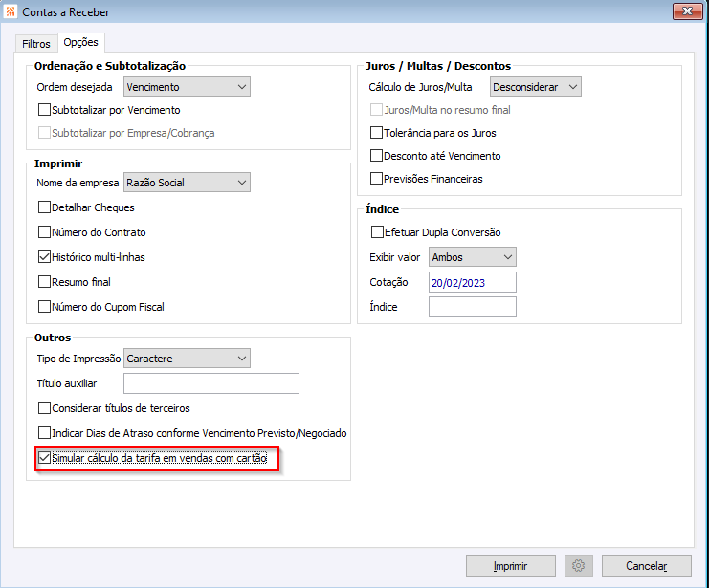Toggle Simular cálculo da tarifa em vendas com cartão
709x588 pixels.
(x=44, y=459)
